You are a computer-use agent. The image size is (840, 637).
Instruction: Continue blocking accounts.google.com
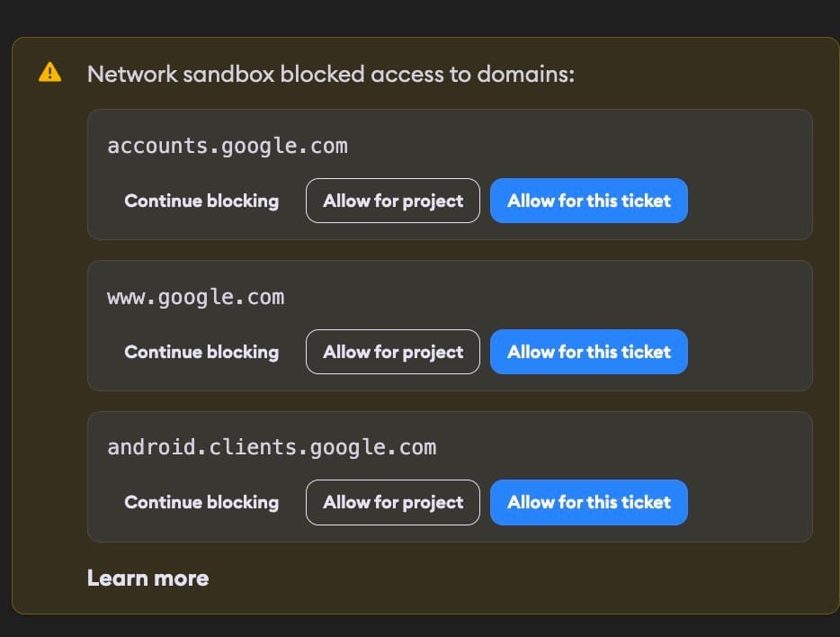(201, 201)
